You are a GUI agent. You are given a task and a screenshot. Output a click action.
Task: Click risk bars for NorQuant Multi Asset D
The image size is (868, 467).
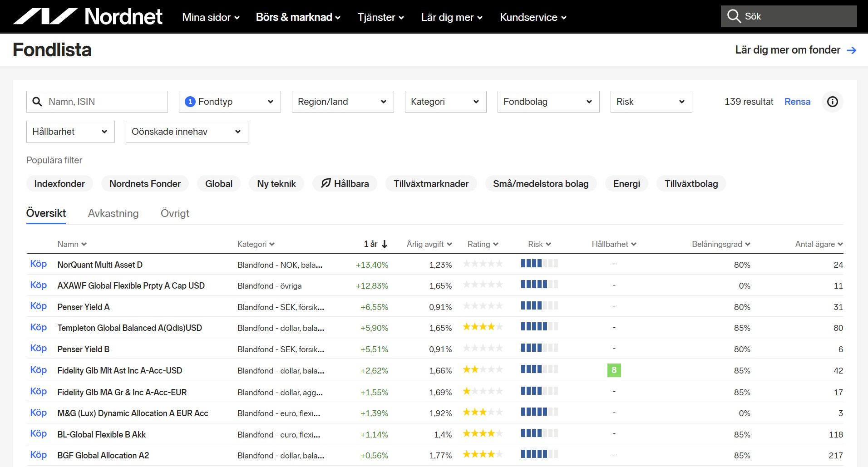539,263
